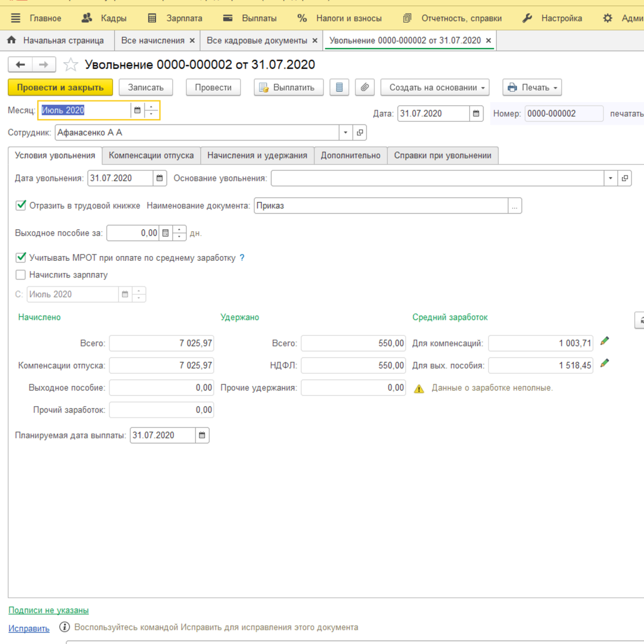The image size is (644, 644).
Task: Switch to Компенсации отпуска tab
Action: point(151,156)
